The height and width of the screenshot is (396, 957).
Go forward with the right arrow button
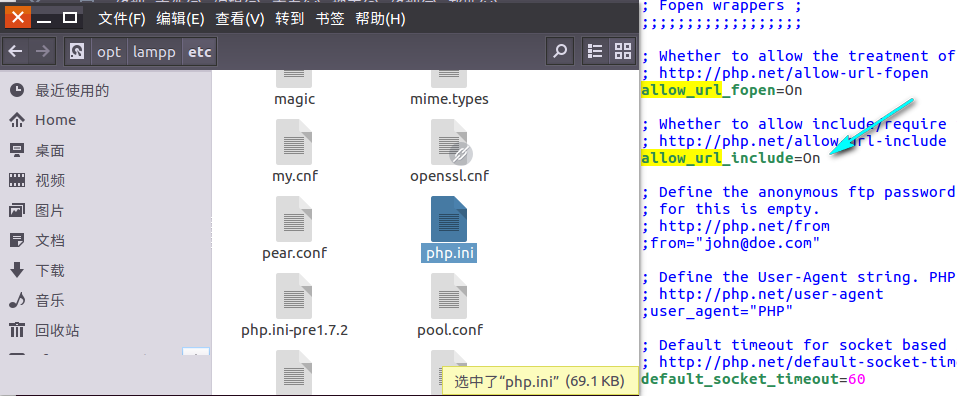pyautogui.click(x=42, y=51)
